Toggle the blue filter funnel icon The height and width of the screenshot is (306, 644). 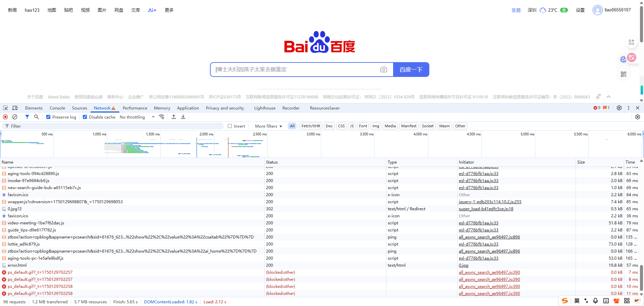27,117
